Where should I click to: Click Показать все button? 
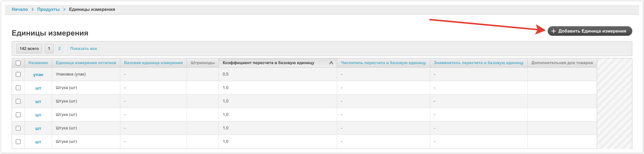pos(83,49)
